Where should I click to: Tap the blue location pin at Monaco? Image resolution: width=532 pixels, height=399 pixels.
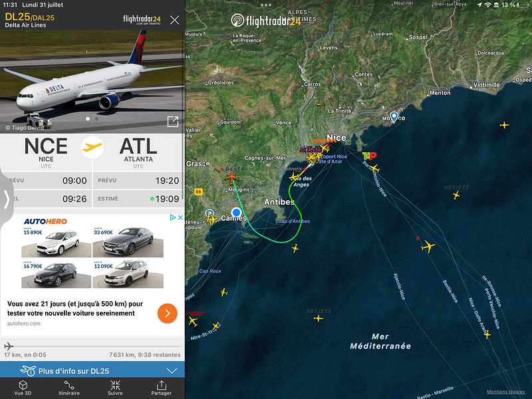coord(394,117)
